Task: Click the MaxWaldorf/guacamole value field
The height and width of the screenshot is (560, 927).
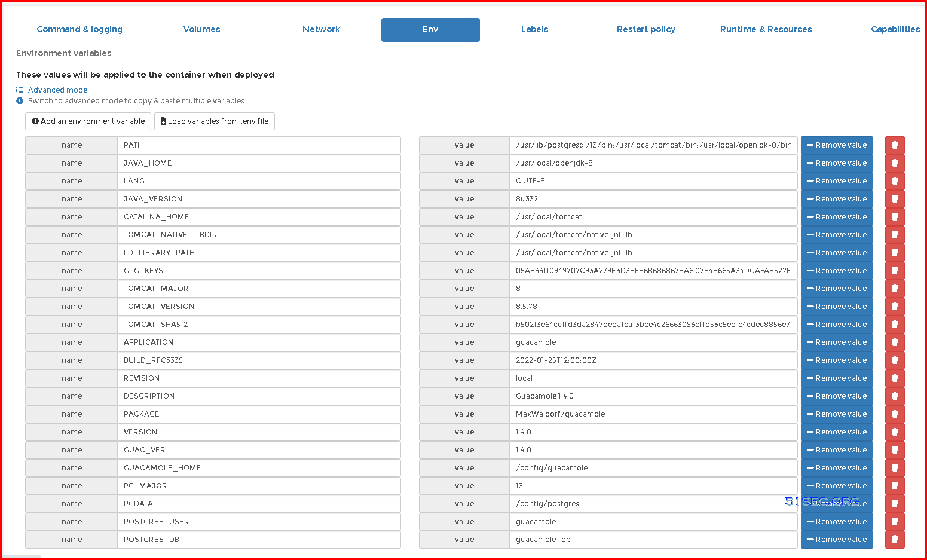Action: (654, 414)
